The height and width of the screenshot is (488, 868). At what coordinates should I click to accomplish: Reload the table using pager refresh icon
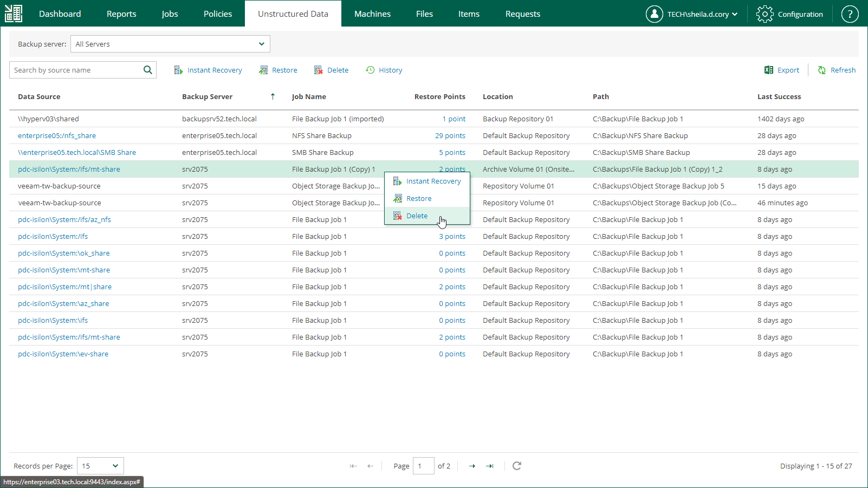[517, 466]
